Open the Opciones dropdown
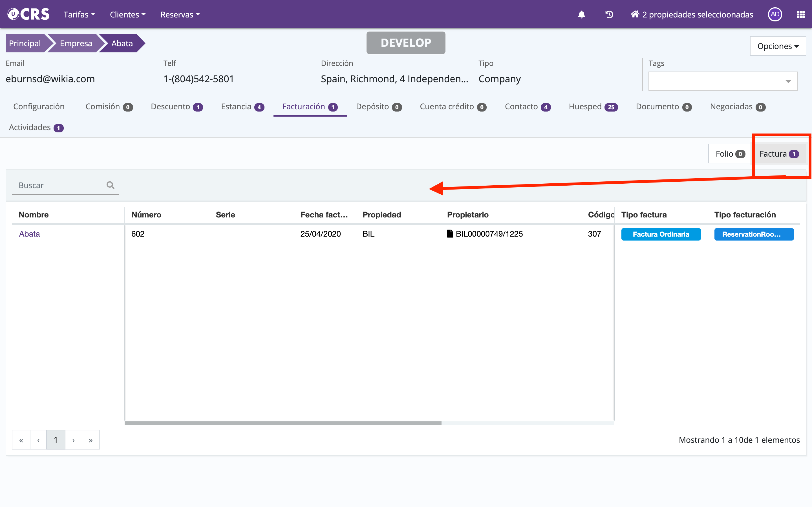The height and width of the screenshot is (507, 812). coord(777,46)
